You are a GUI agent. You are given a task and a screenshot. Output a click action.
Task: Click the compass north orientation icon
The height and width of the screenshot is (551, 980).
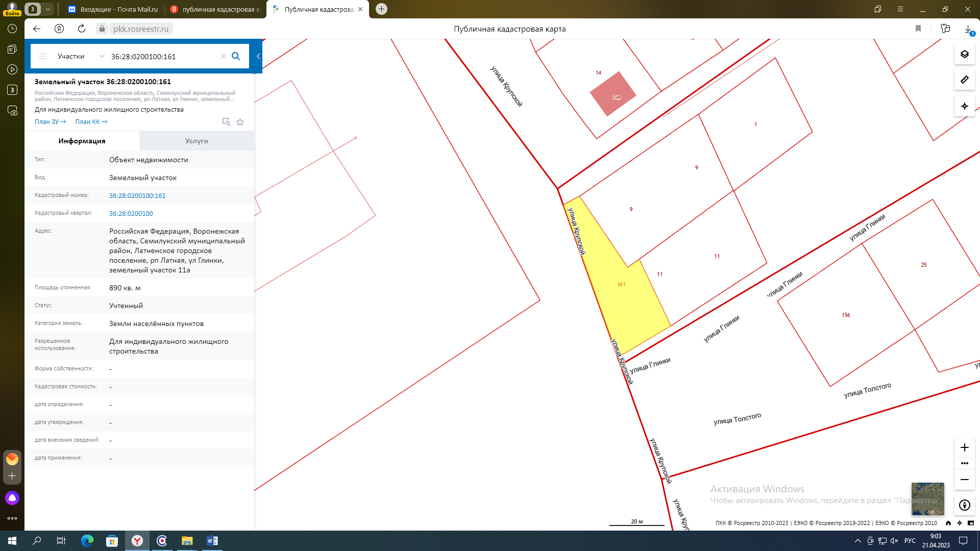click(964, 505)
